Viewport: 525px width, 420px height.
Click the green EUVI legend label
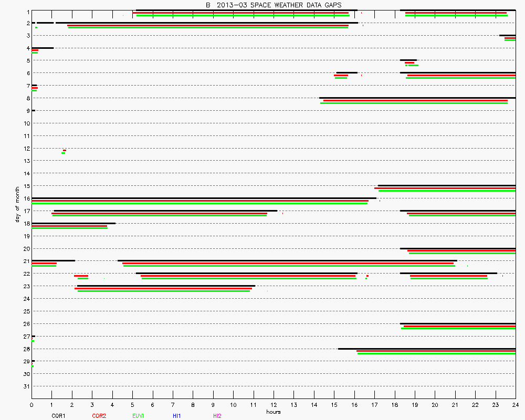138,416
